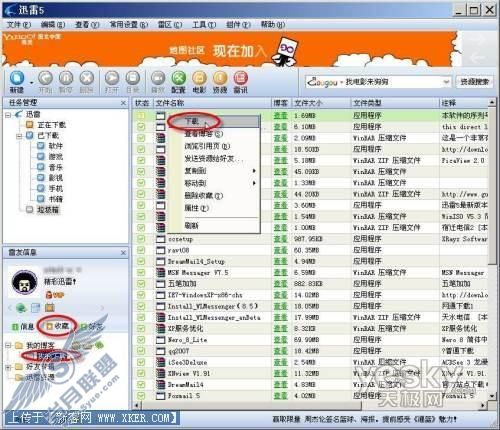Click the 打开 open toolbar icon
The image size is (500, 430).
click(112, 79)
